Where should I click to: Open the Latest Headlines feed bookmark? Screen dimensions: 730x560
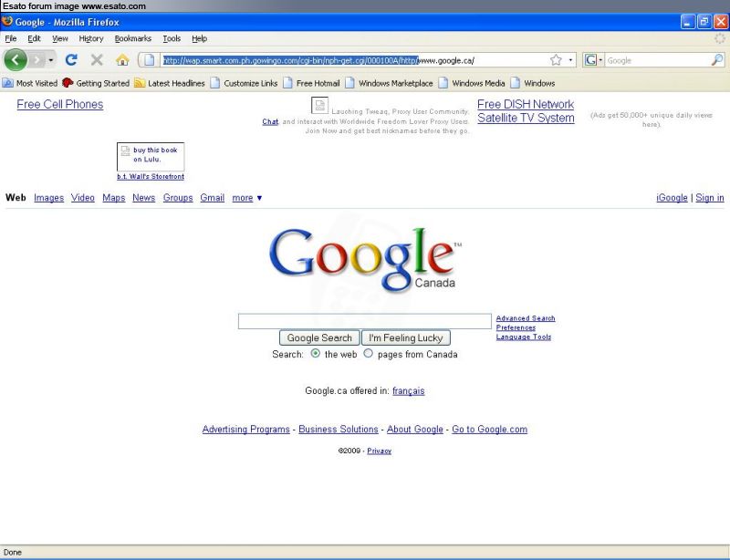pos(170,83)
